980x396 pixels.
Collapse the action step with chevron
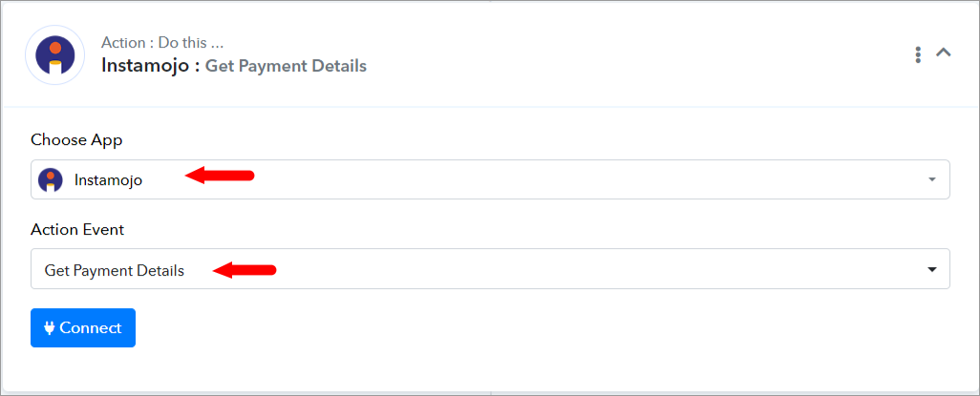(x=943, y=53)
